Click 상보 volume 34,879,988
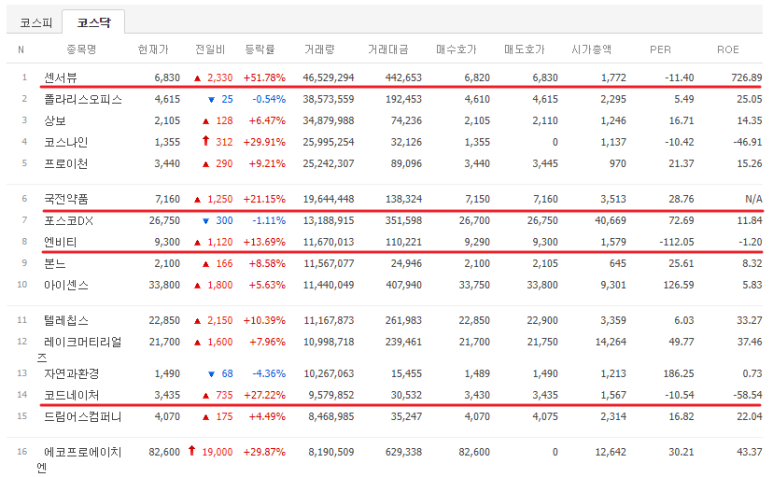The width and height of the screenshot is (773, 477). coord(328,121)
